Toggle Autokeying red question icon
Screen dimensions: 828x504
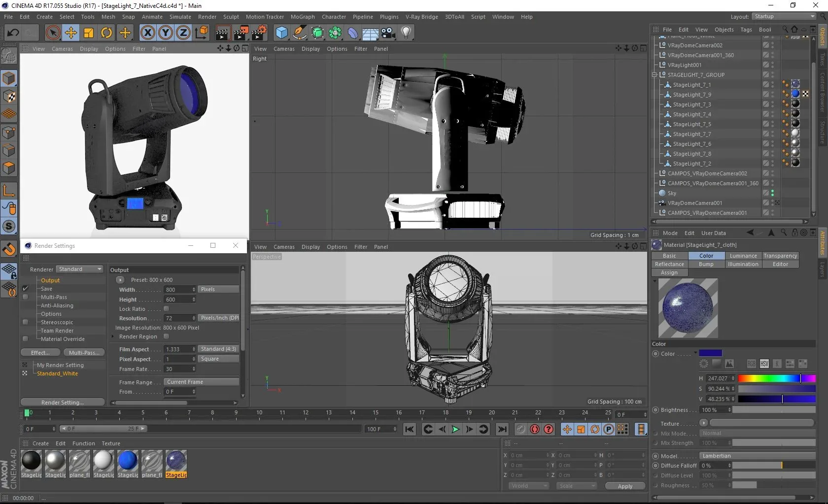[549, 429]
